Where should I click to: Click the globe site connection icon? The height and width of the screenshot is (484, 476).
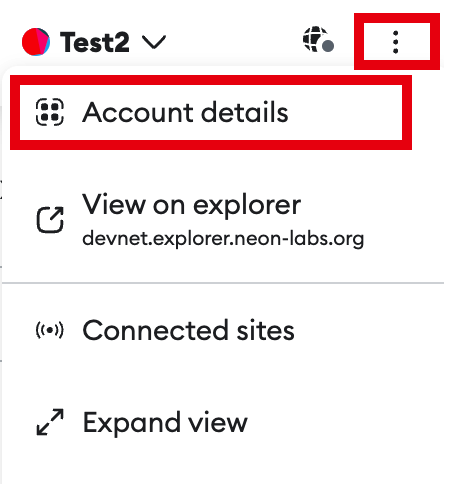[318, 40]
